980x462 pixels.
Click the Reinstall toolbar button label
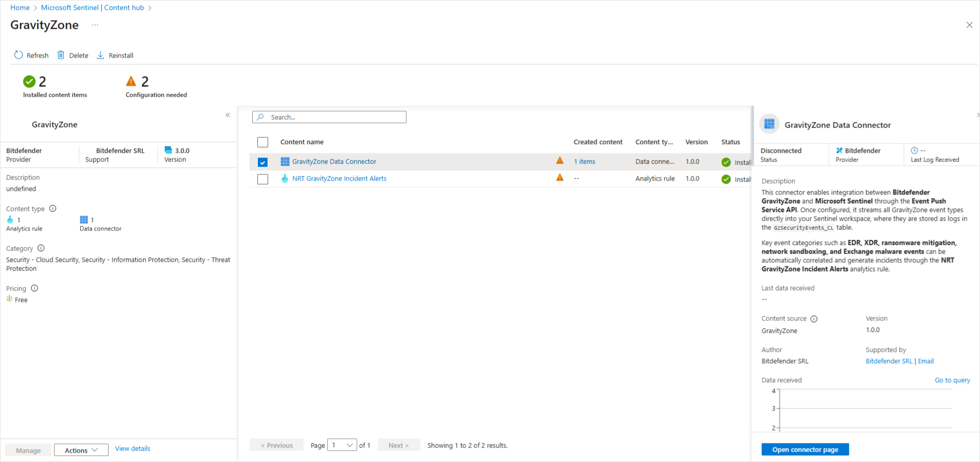tap(121, 56)
